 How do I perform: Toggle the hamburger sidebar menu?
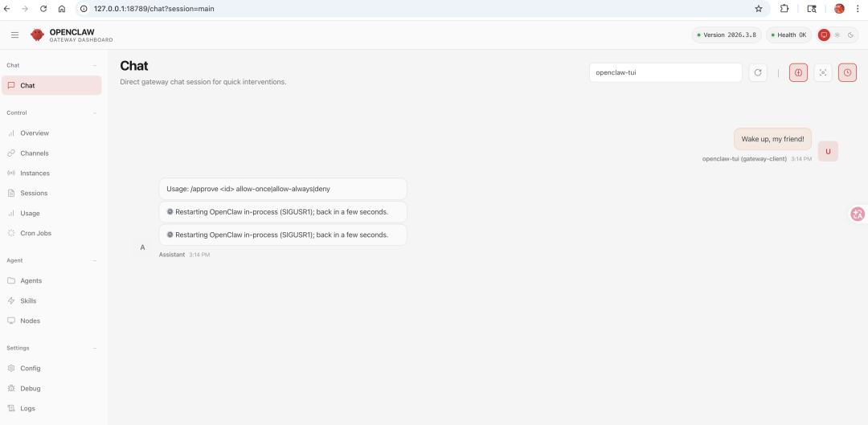click(15, 35)
